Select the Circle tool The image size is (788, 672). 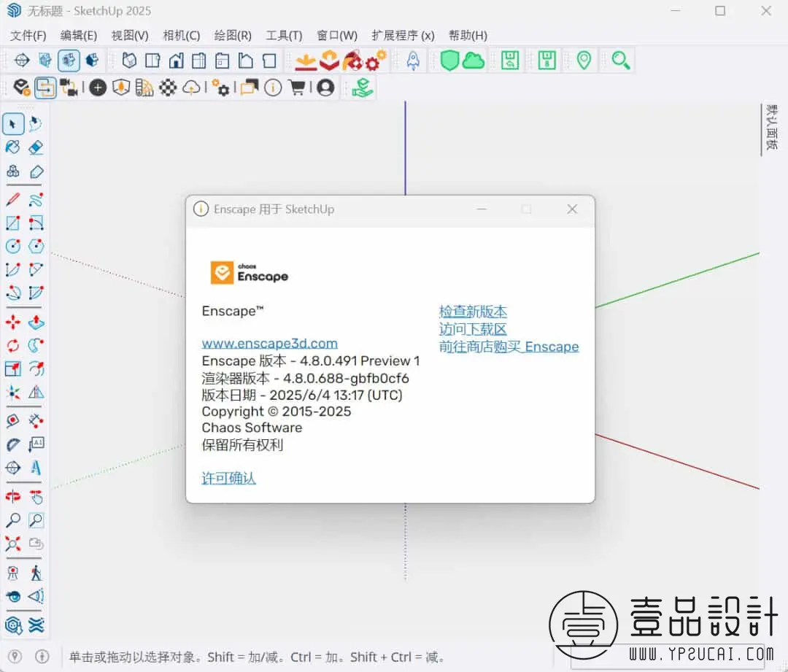[x=13, y=247]
